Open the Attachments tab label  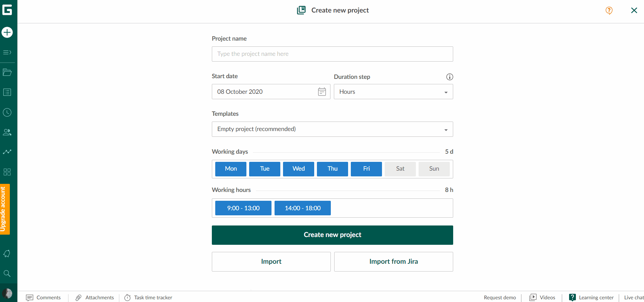point(100,298)
